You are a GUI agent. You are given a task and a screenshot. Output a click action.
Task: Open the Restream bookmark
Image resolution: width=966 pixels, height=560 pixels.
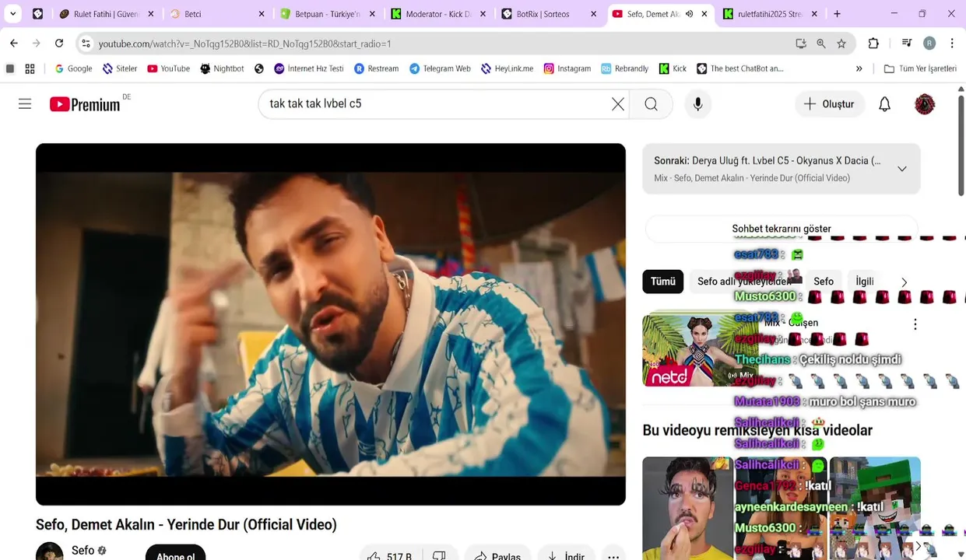point(376,68)
